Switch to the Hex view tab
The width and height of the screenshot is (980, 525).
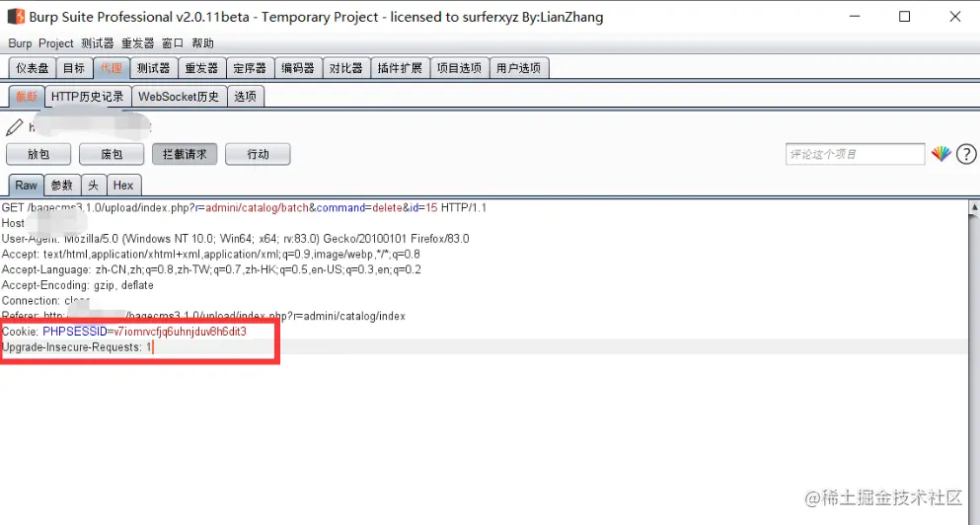(123, 186)
